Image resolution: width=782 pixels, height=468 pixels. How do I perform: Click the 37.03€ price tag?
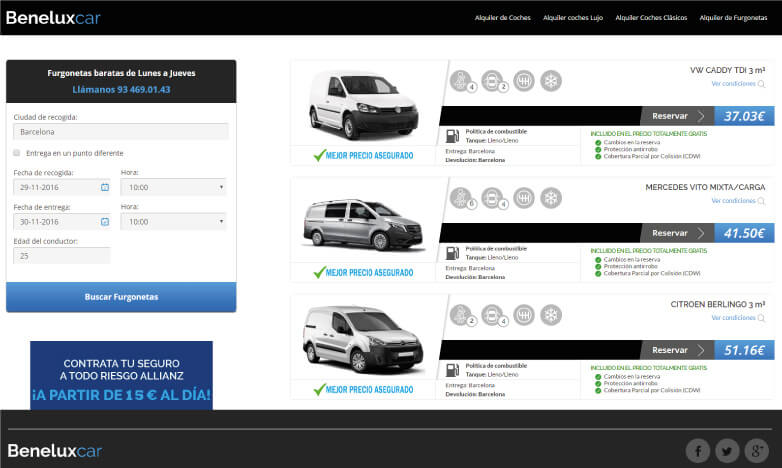coord(744,116)
